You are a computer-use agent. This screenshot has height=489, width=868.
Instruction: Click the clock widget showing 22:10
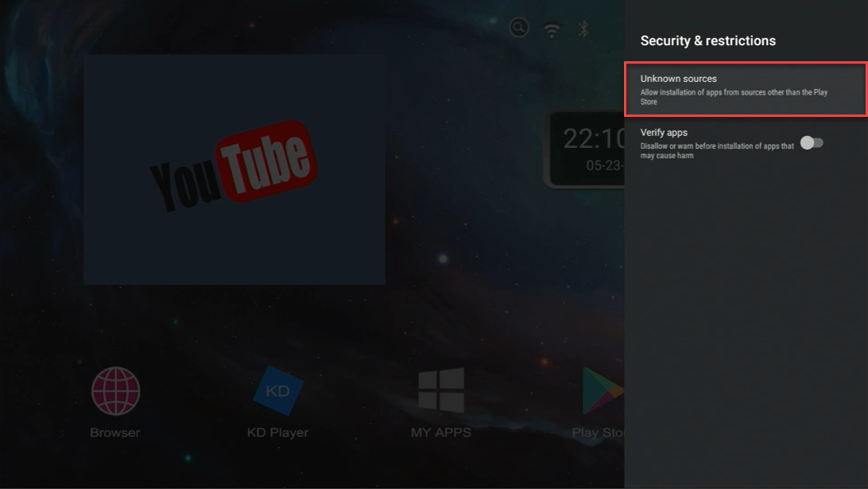click(x=586, y=150)
